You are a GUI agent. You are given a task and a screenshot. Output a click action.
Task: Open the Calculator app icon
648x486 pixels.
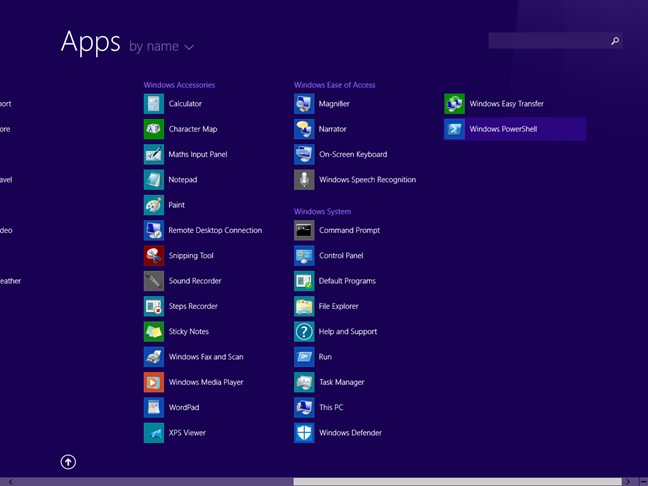153,104
